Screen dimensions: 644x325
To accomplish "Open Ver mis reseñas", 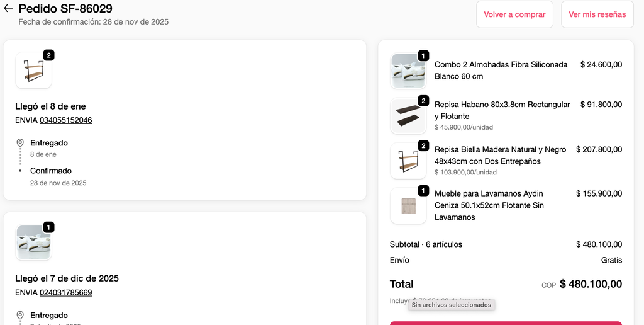I will [x=597, y=14].
